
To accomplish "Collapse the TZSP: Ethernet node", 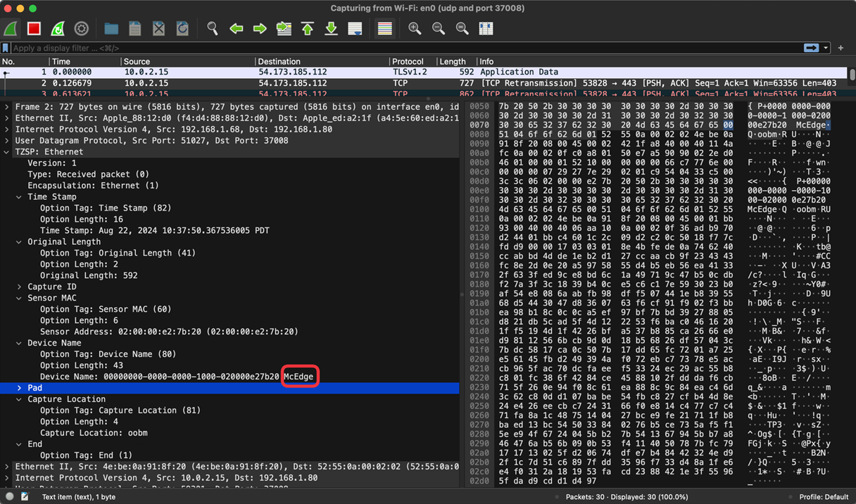I will 7,151.
